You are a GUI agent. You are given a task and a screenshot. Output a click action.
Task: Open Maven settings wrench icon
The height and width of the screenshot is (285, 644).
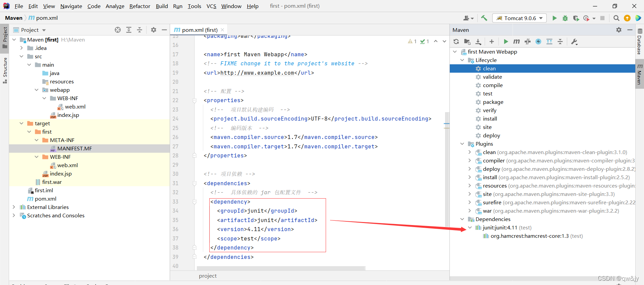574,42
